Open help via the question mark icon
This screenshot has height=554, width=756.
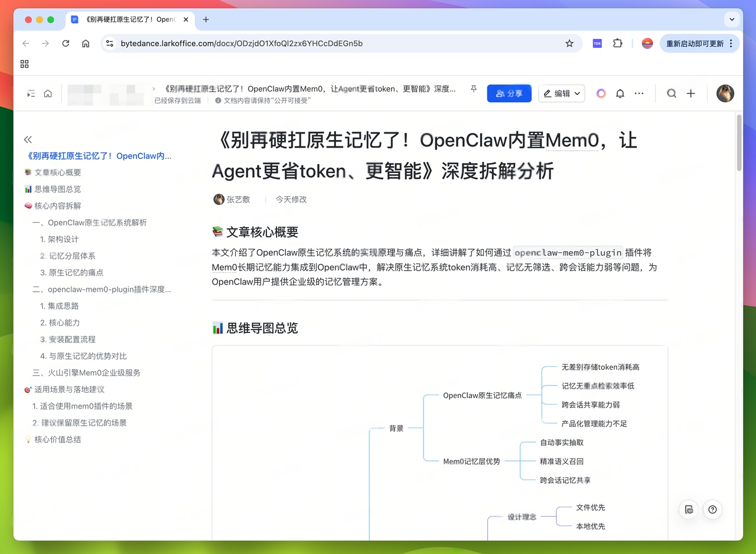712,509
